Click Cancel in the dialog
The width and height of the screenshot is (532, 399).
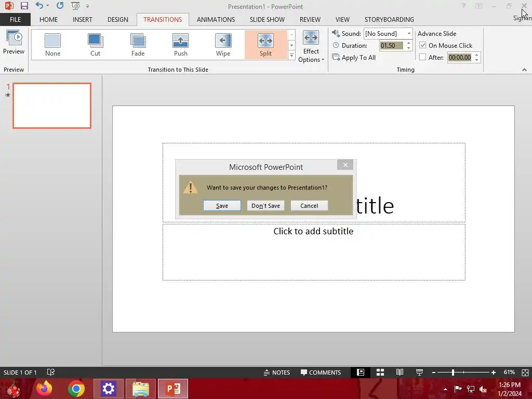(x=309, y=206)
